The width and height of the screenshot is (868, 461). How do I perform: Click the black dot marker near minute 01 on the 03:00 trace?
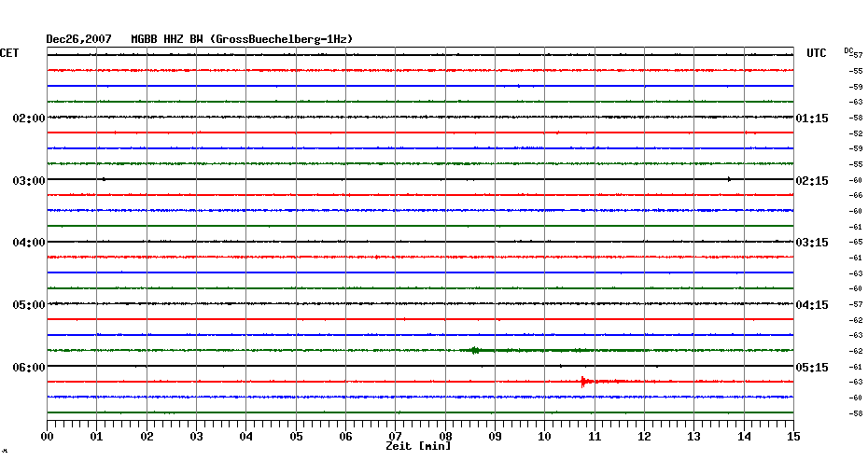[x=104, y=179]
